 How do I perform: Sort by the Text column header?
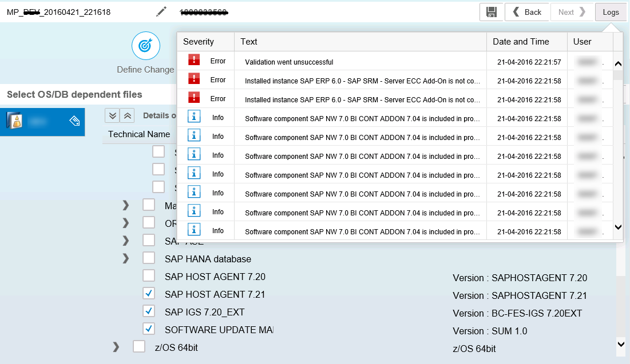click(x=360, y=42)
